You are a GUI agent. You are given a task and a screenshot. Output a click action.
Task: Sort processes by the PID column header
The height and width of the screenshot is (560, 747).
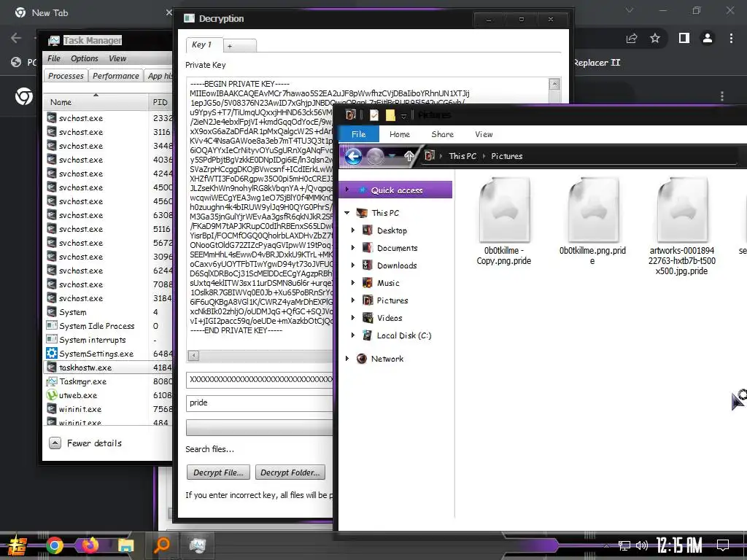click(x=160, y=102)
